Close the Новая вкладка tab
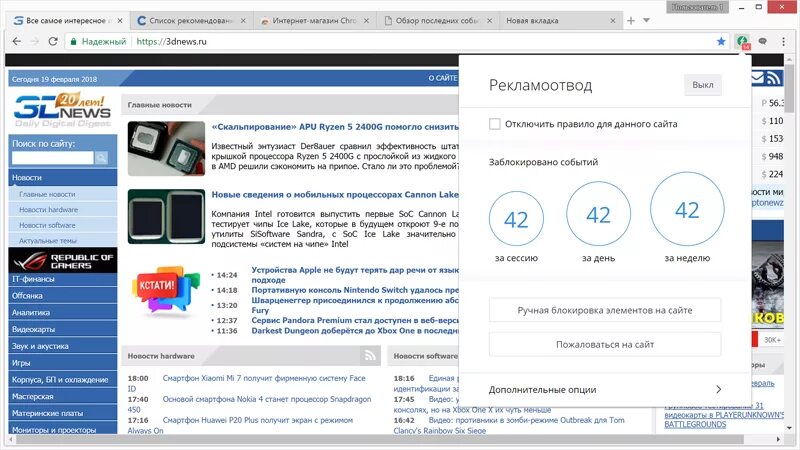The width and height of the screenshot is (800, 450). [613, 20]
